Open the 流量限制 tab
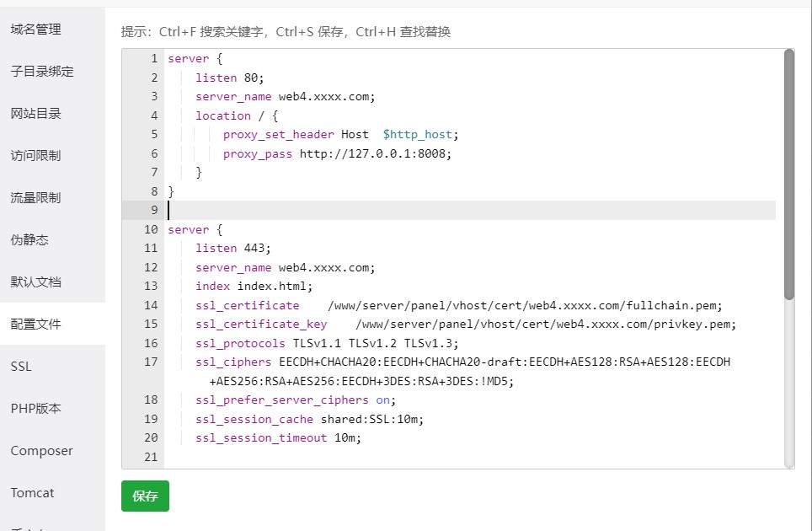The image size is (812, 531). 36,198
